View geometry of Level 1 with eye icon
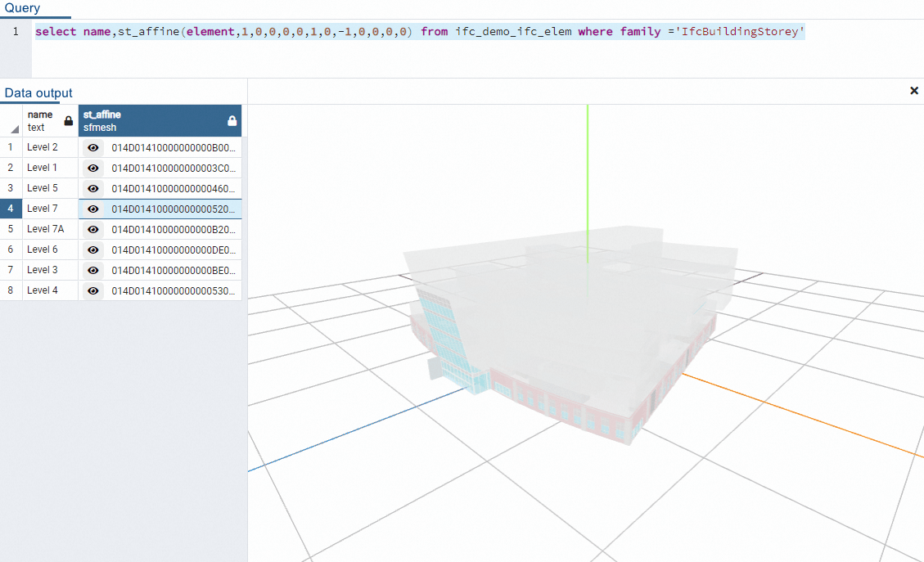 pyautogui.click(x=93, y=168)
